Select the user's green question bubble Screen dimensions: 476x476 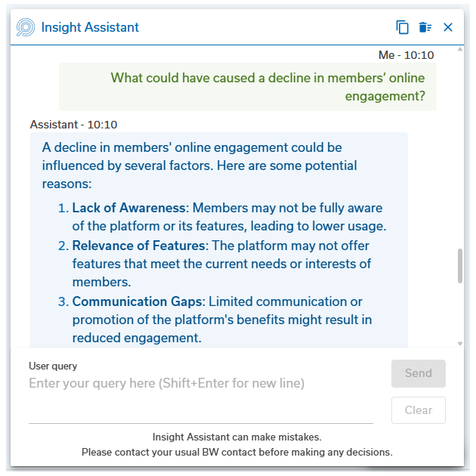point(248,87)
